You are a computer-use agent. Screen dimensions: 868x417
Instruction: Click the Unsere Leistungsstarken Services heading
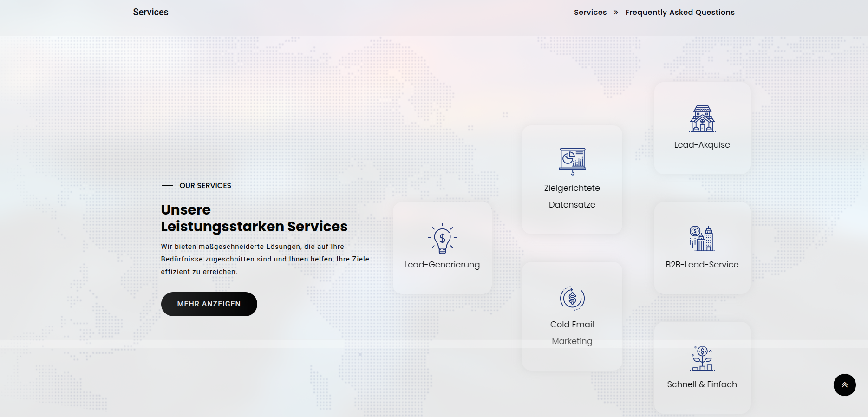point(254,218)
